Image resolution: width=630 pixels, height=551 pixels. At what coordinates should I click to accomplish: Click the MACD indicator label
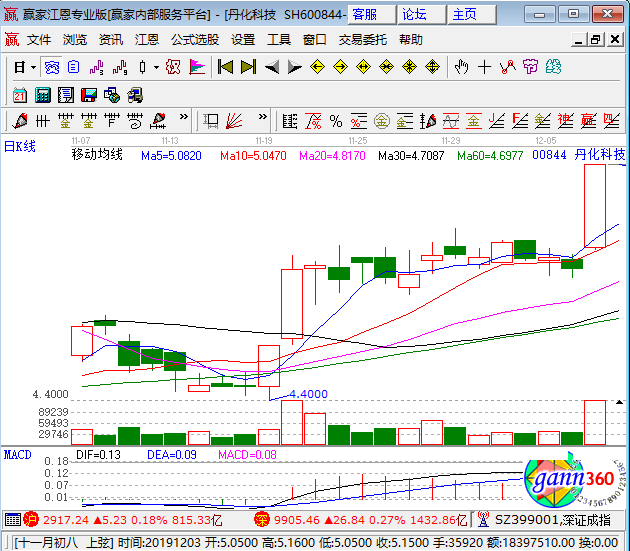18,454
